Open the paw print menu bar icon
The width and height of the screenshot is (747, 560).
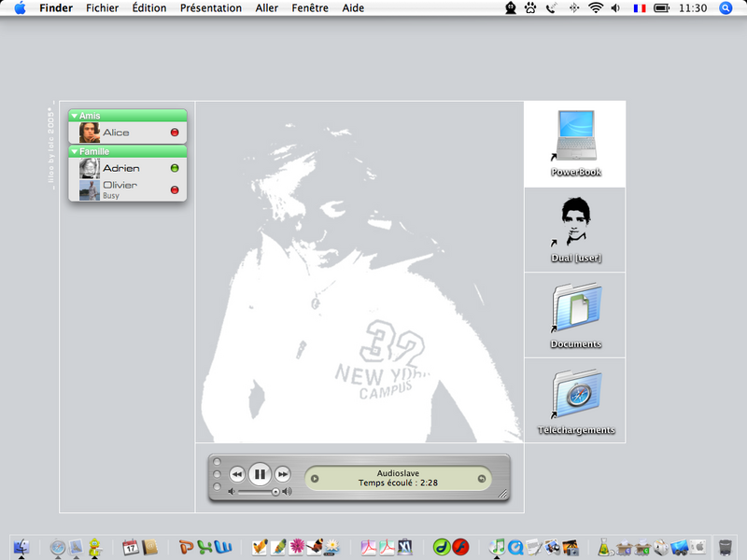530,7
